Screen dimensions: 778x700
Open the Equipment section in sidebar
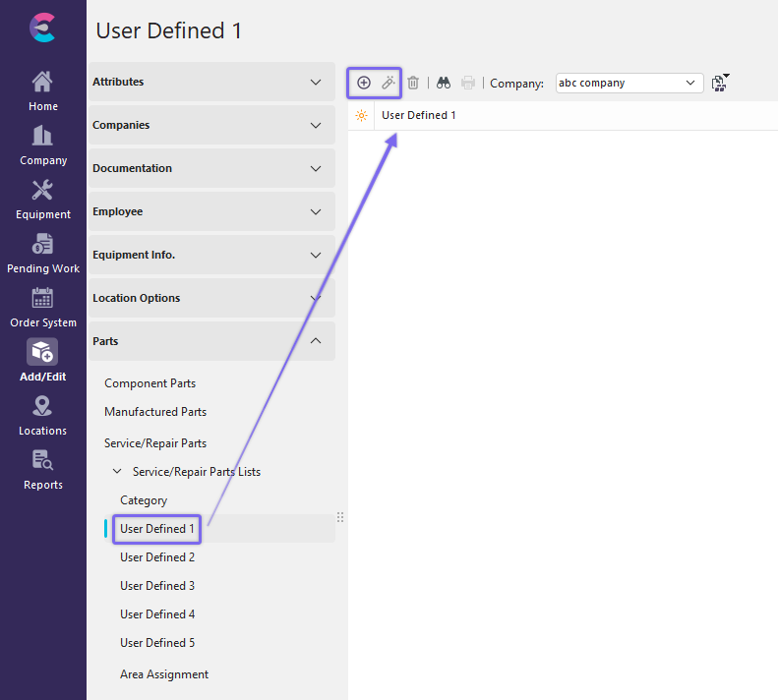tap(42, 200)
